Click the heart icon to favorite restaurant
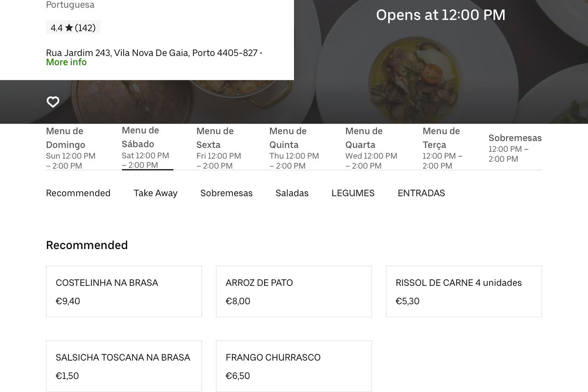Image resolution: width=588 pixels, height=392 pixels. [53, 102]
